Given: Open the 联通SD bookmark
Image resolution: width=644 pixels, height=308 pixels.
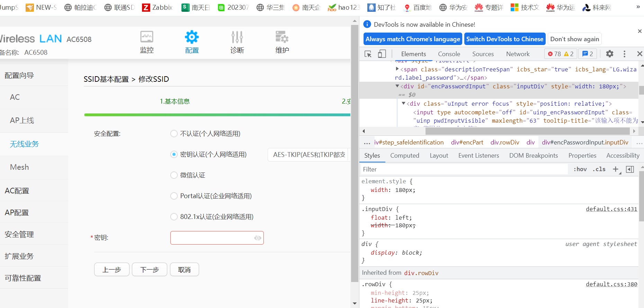Looking at the screenshot, I should tap(119, 7).
